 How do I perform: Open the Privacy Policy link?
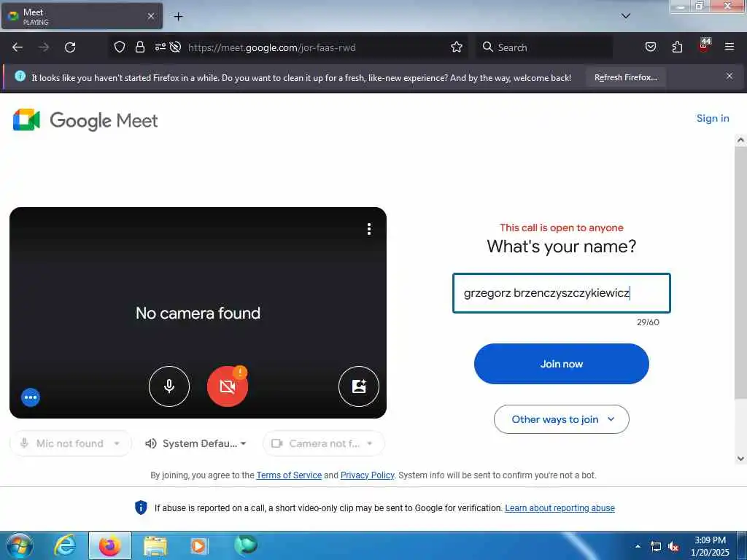tap(368, 475)
